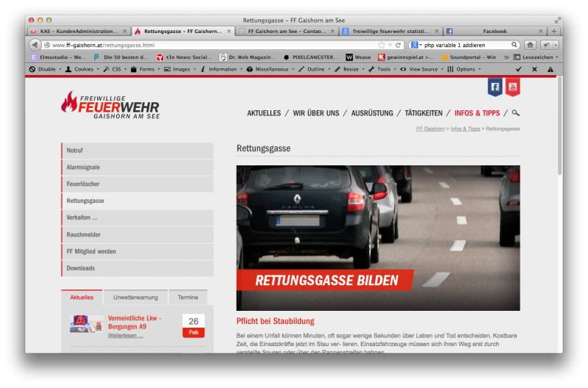The width and height of the screenshot is (588, 388).
Task: Open Alarmsignale in the side menu
Action: [x=137, y=168]
